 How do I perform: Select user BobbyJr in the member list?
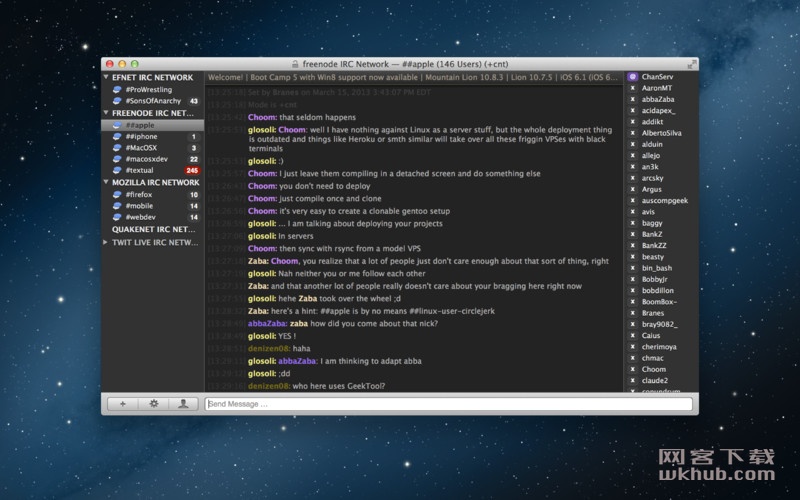655,279
